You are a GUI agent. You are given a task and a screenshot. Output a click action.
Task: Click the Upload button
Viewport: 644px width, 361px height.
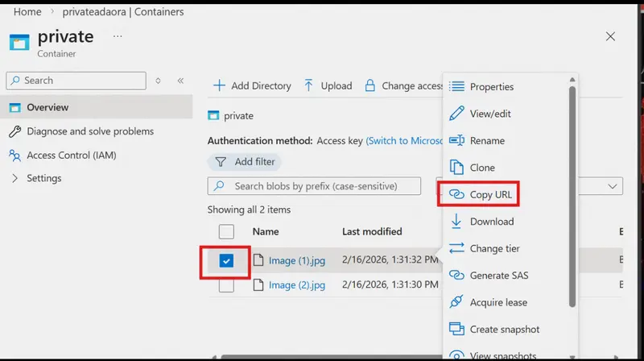[x=328, y=85]
